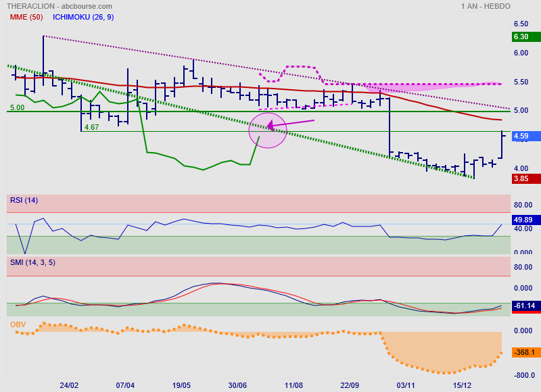
Task: Click the 22/09 date label
Action: tap(350, 385)
